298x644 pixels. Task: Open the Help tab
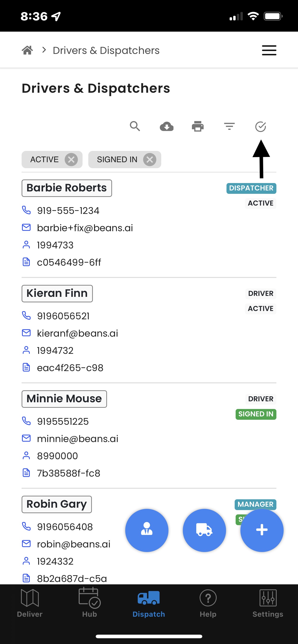pyautogui.click(x=208, y=603)
